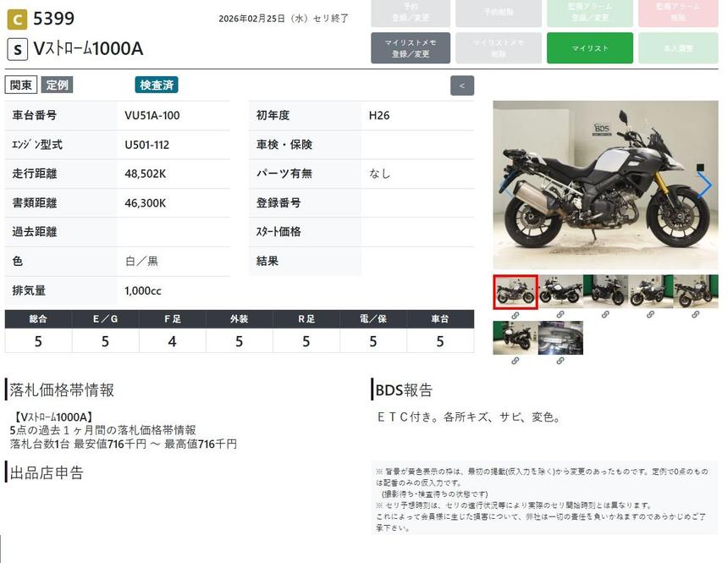Click the link icon under the exhaust close-up thumbnail
This screenshot has width=728, height=563.
[560, 361]
